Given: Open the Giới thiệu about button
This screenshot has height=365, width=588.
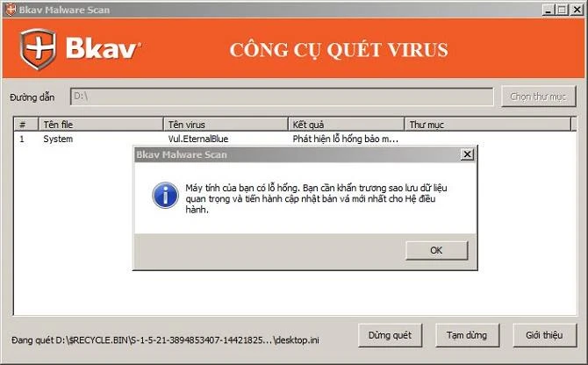Looking at the screenshot, I should 544,335.
